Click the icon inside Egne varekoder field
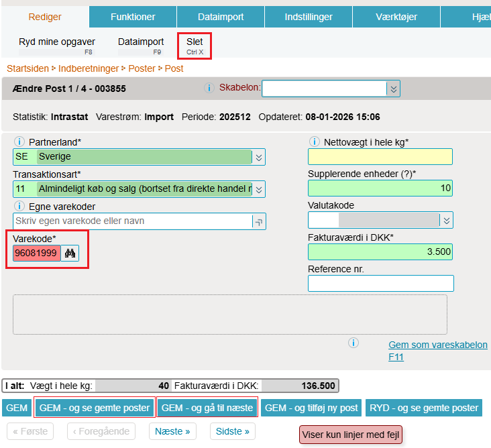The width and height of the screenshot is (491, 448). point(258,221)
